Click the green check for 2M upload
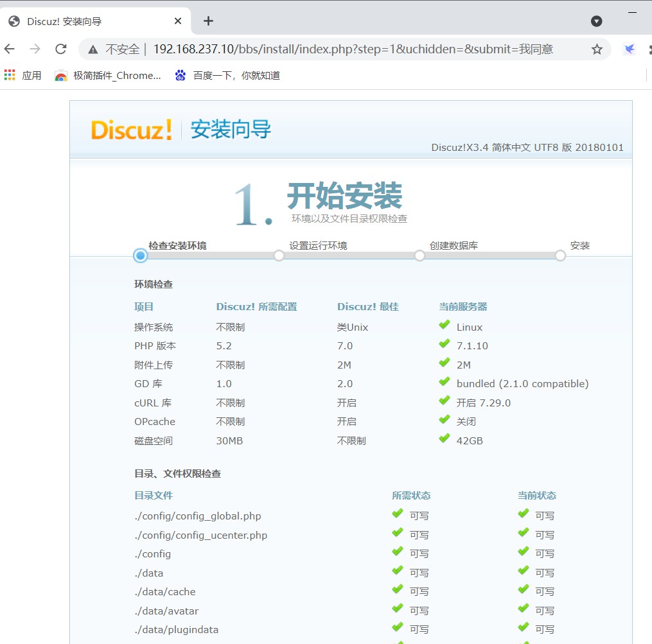Viewport: 652px width, 644px height. (x=445, y=363)
